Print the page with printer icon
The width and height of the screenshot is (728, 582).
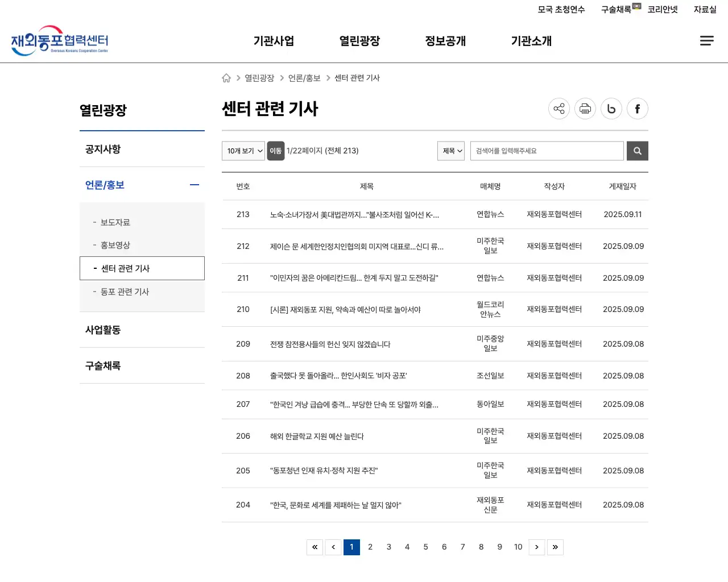585,109
